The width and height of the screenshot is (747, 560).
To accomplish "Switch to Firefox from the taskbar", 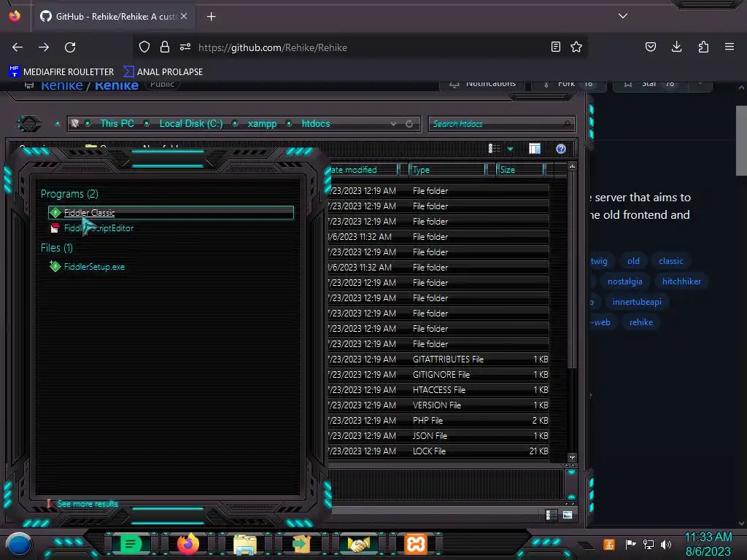I will tap(187, 544).
